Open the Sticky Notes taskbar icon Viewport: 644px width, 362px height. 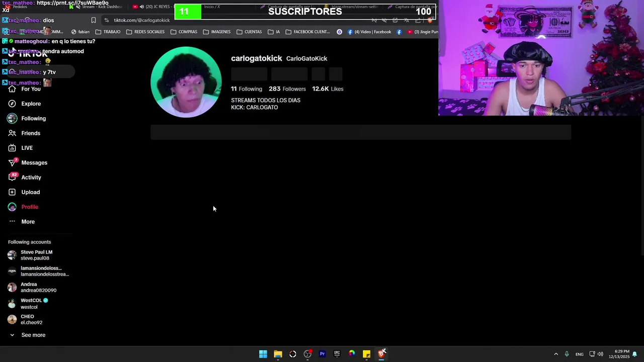366,354
